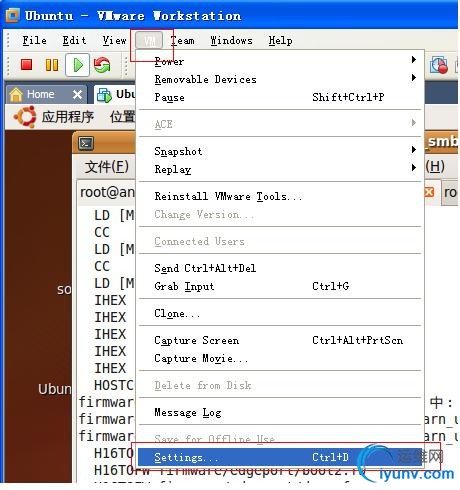Select Send Ctrl+Alt+Del
460x490 pixels.
coord(280,268)
